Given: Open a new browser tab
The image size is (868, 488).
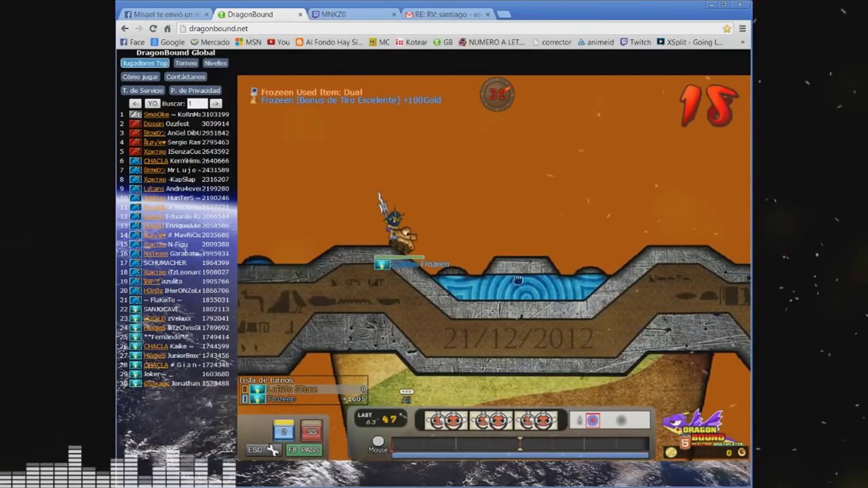Looking at the screenshot, I should coord(504,14).
